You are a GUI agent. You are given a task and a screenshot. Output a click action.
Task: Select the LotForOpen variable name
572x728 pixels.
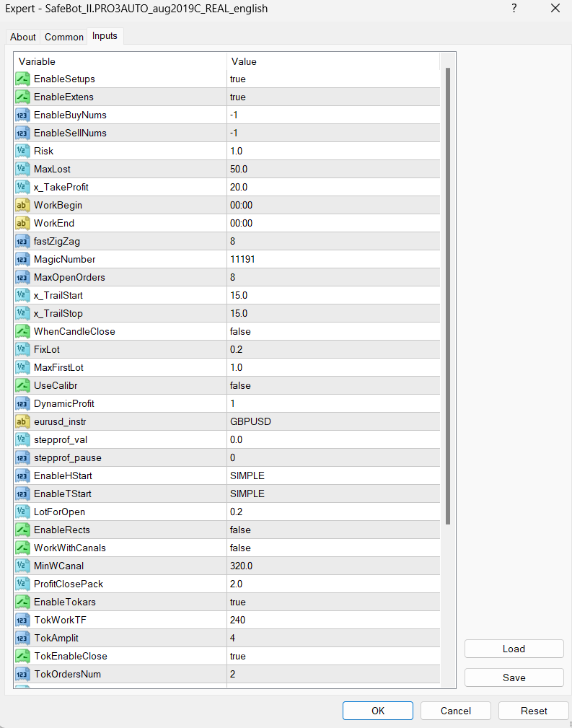[59, 512]
